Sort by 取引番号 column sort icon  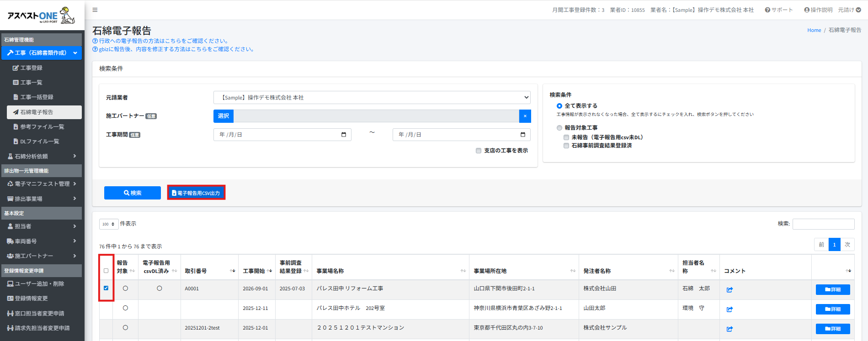(x=233, y=271)
